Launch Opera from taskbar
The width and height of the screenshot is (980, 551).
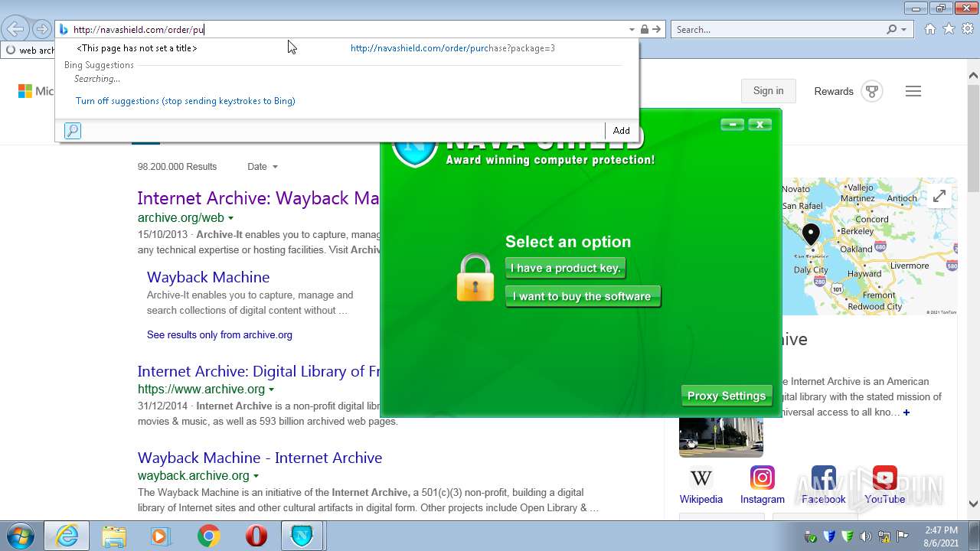(x=256, y=536)
